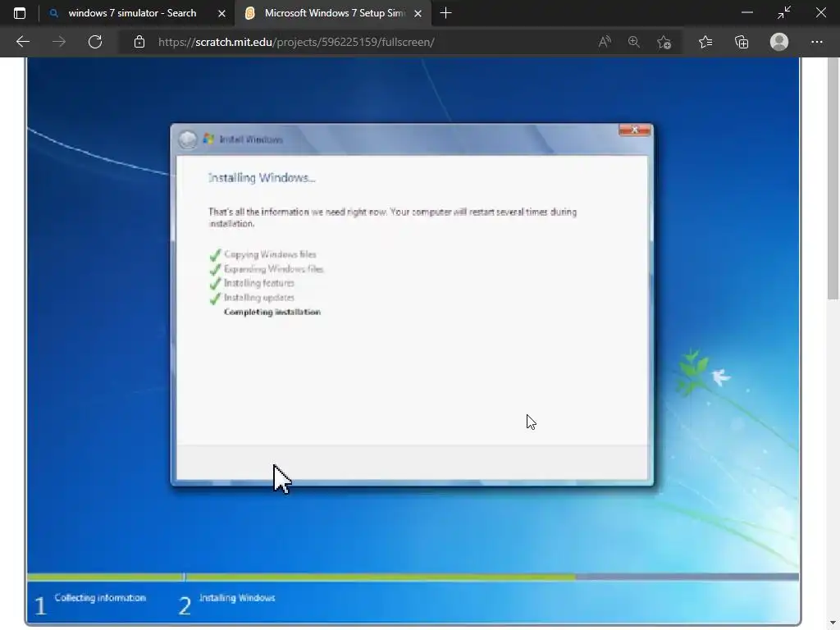Open the Collections icon
This screenshot has height=630, width=840.
click(x=742, y=42)
